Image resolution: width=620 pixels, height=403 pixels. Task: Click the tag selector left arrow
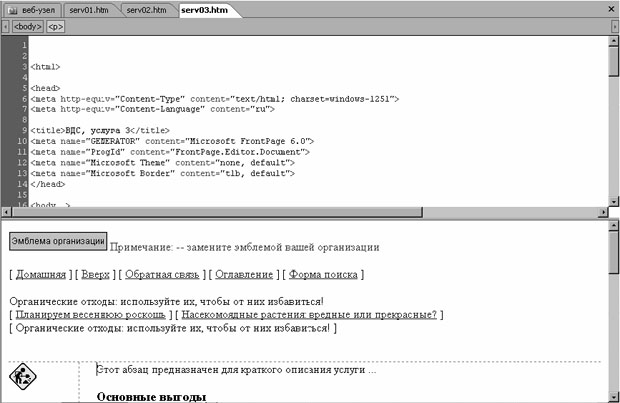tap(6, 26)
